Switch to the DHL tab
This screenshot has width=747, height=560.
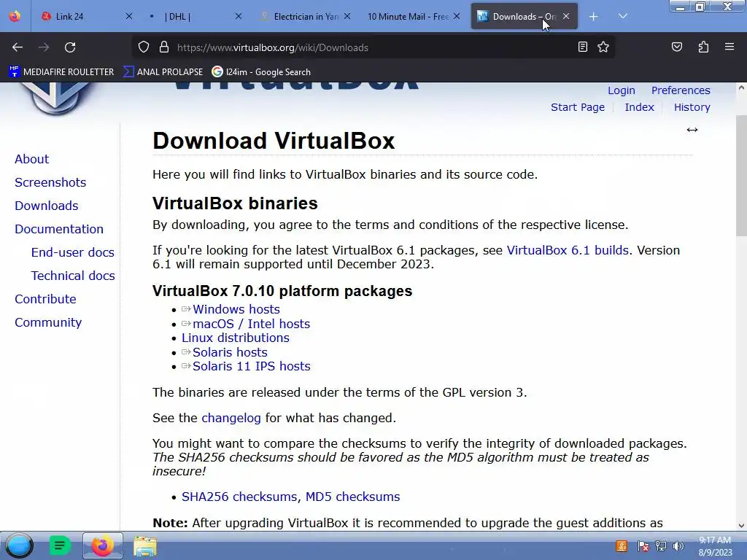click(x=190, y=17)
